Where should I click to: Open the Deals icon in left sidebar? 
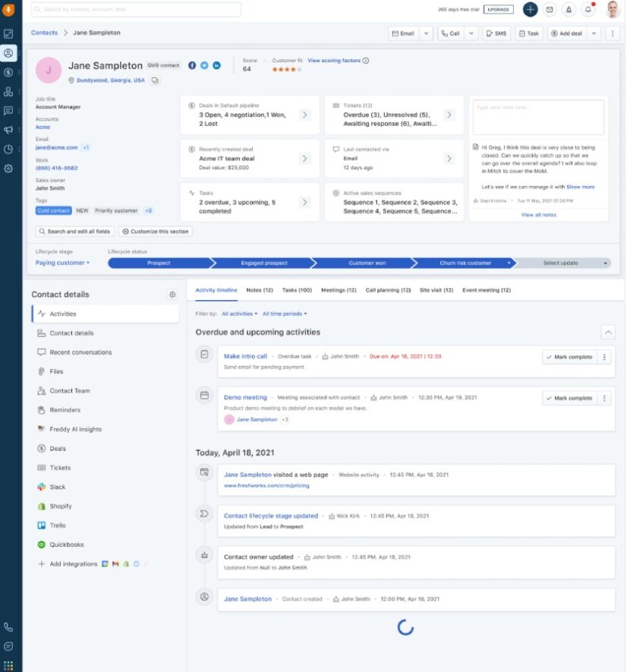[8, 72]
